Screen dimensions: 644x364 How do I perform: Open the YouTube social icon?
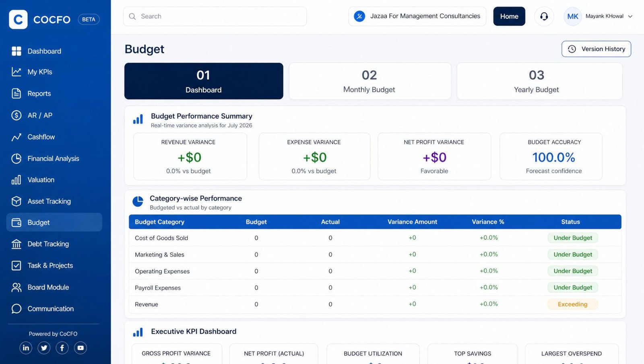80,348
